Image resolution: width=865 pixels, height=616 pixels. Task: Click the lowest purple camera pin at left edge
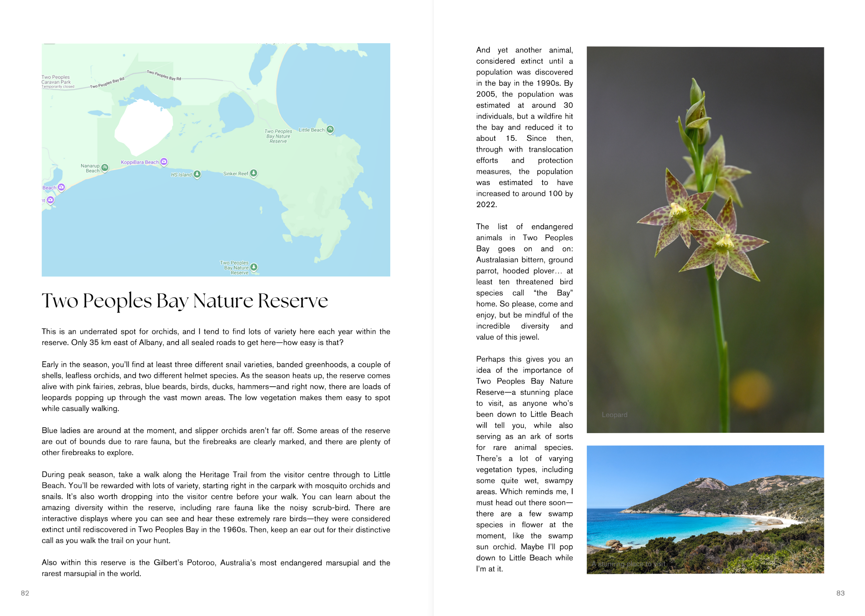(x=50, y=200)
